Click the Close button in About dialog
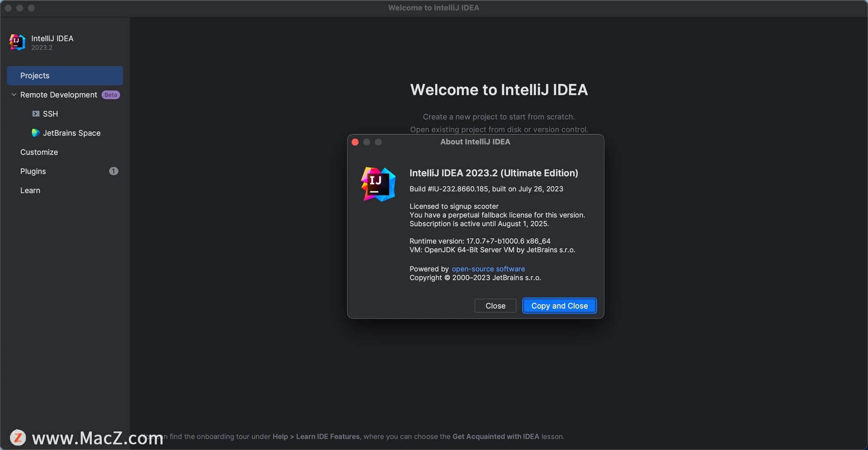Screen dimensions: 868x450 click(x=495, y=306)
